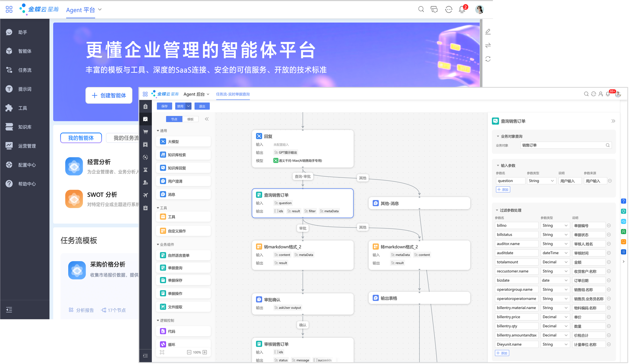Click the edit pencil icon on the right strip
Image resolution: width=629 pixels, height=364 pixels.
click(488, 32)
